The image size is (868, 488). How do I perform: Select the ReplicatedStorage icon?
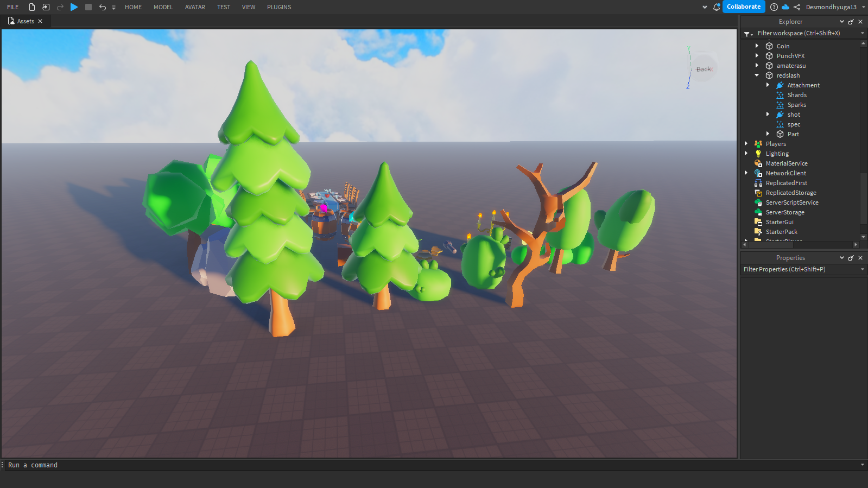758,193
